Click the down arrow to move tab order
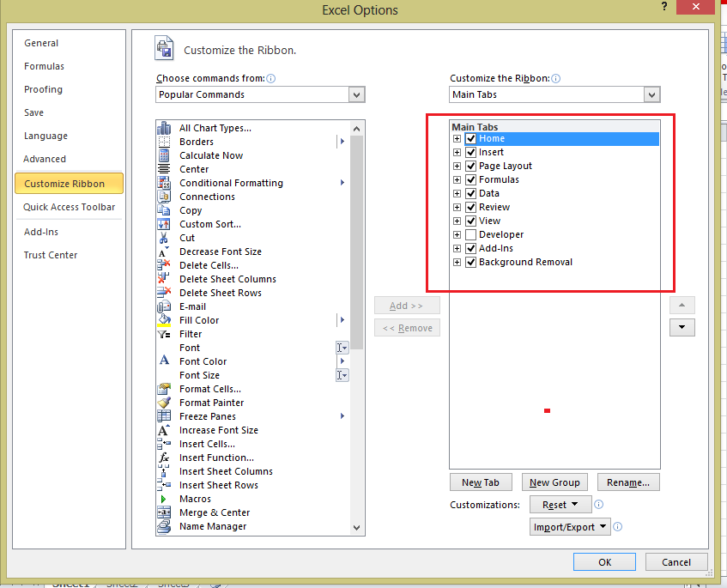The width and height of the screenshot is (727, 588). [682, 327]
